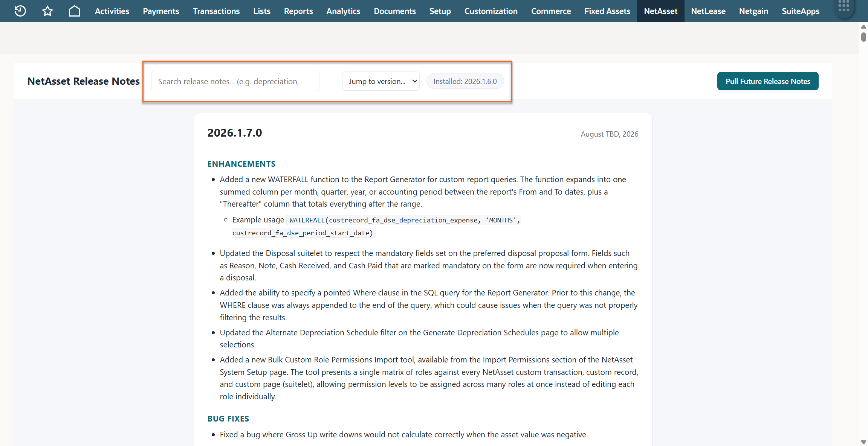The width and height of the screenshot is (868, 446).
Task: Click the scrollbar down arrow
Action: tap(863, 442)
